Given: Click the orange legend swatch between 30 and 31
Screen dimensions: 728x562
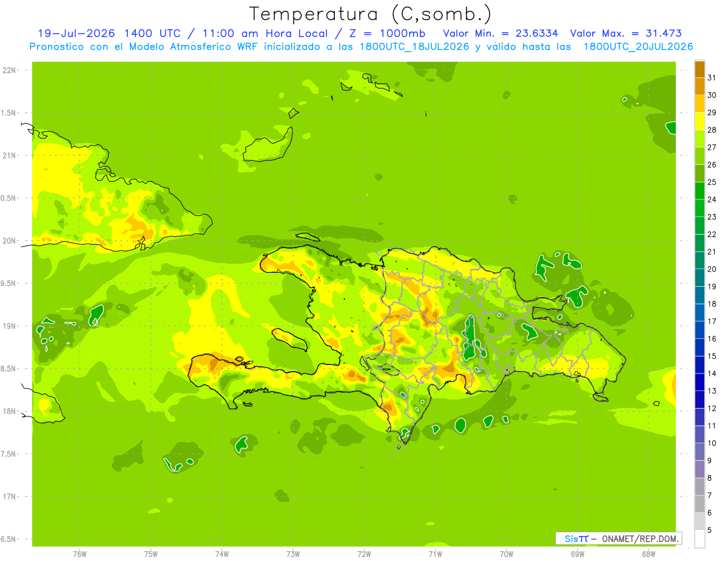Looking at the screenshot, I should coord(699,86).
